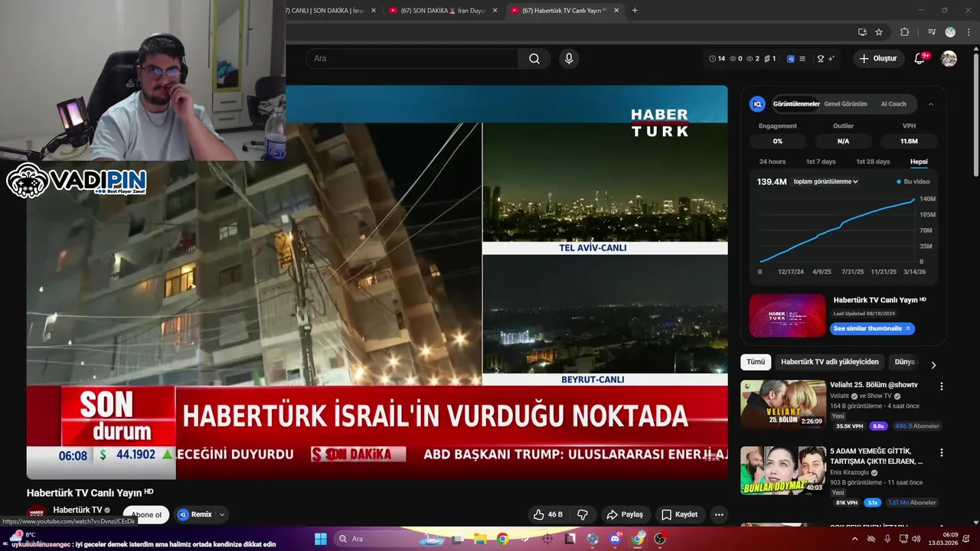The image size is (980, 551).
Task: Open Chrome media controls icon
Action: (932, 32)
